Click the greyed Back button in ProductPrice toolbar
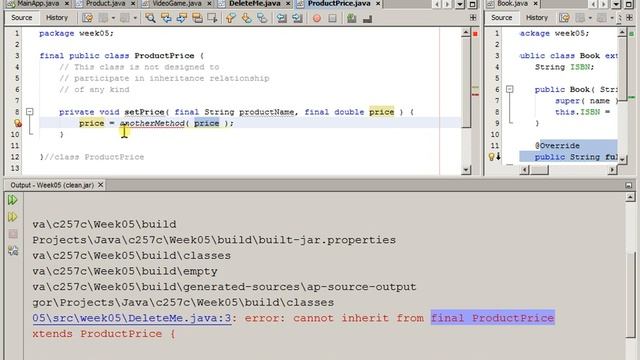This screenshot has height=360, width=640. [104, 18]
